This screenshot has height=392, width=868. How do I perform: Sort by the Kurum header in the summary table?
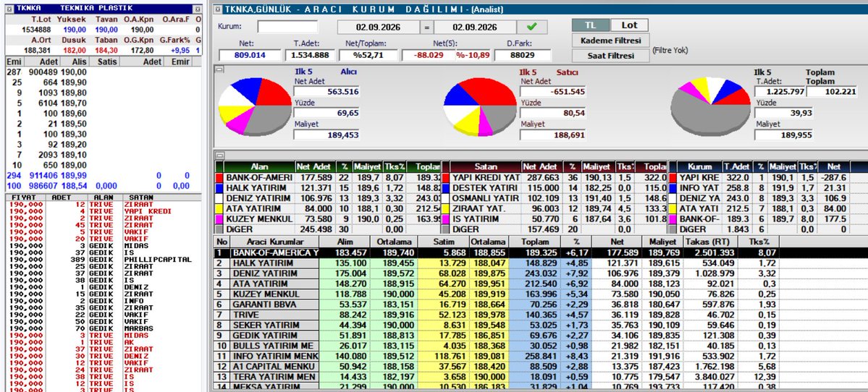pos(699,166)
